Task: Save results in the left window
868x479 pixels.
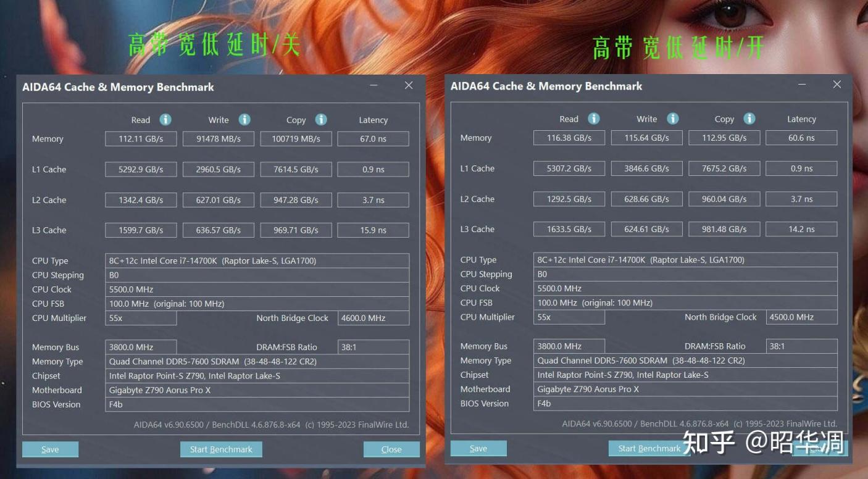Action: 50,449
